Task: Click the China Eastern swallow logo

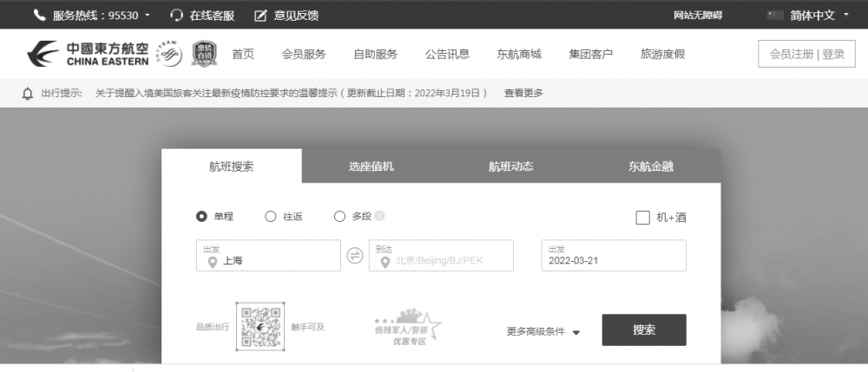Action: 43,54
